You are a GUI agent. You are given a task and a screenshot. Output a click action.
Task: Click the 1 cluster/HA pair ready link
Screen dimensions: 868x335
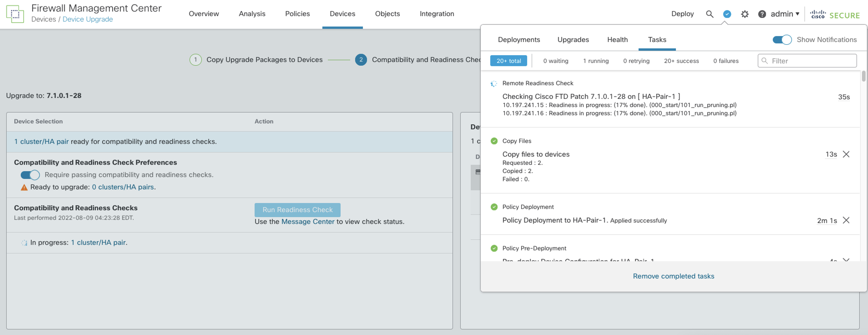tap(41, 142)
